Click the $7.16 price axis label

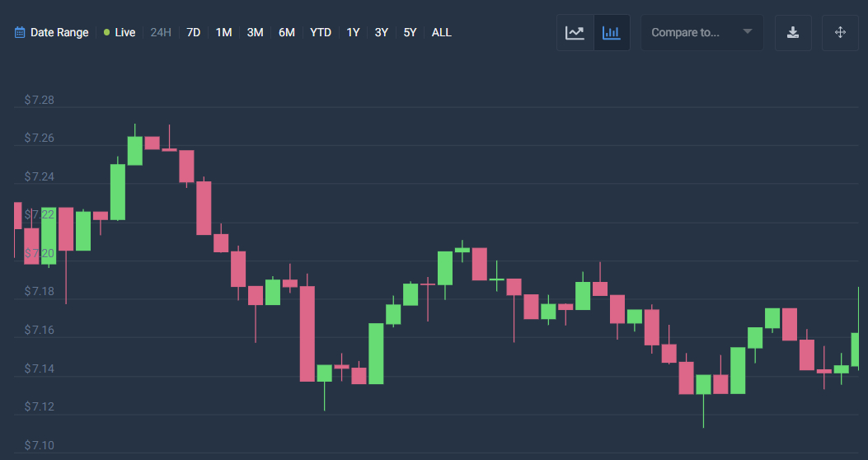tap(40, 330)
